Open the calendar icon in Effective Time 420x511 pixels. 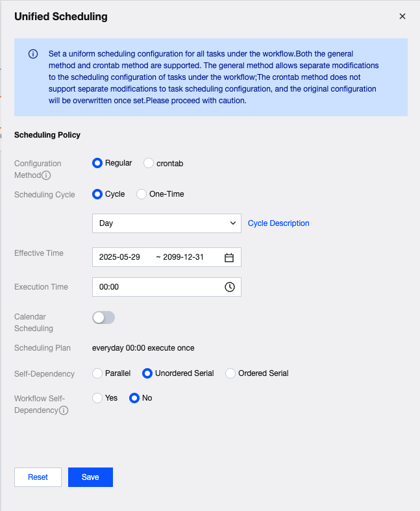[x=229, y=257]
